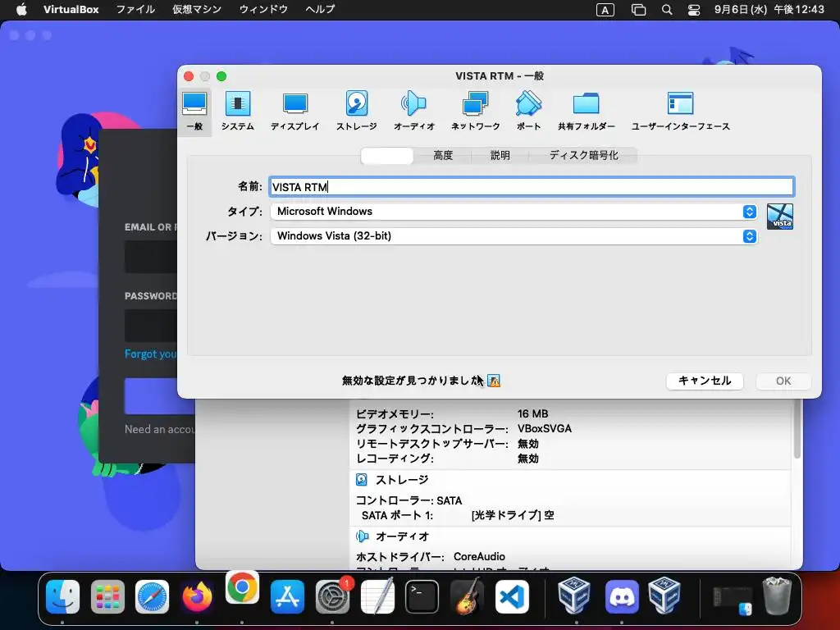
Task: Click the Vista OS type icon
Action: point(780,217)
